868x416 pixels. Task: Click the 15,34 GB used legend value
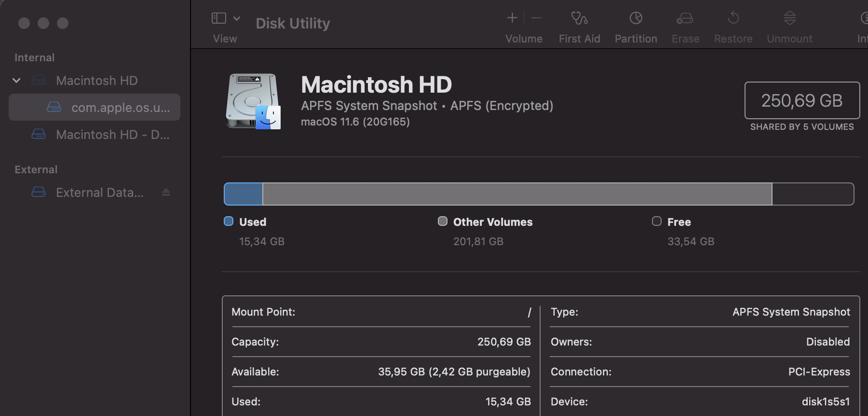(262, 241)
